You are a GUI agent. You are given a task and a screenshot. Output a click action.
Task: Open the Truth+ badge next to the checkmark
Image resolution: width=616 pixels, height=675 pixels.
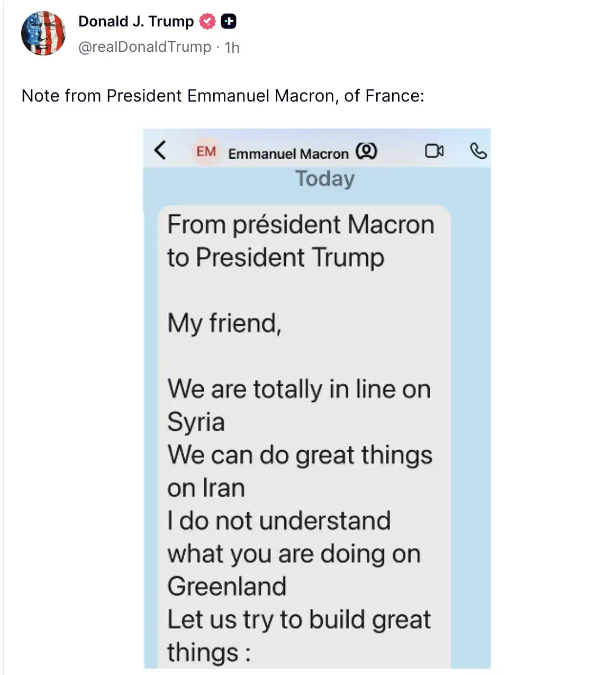229,21
